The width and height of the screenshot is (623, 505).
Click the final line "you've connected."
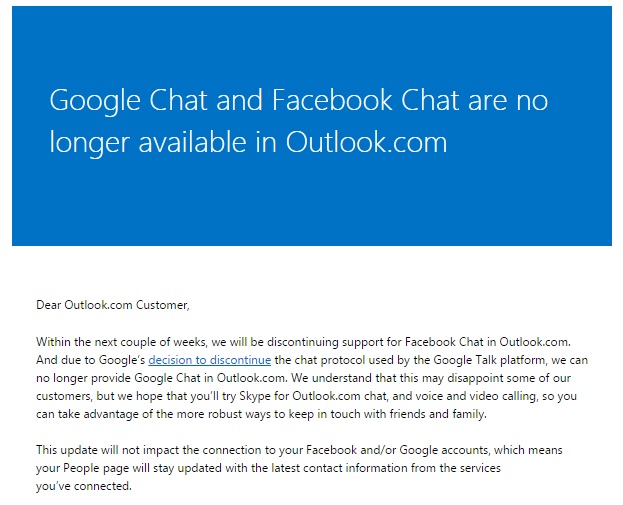83,486
